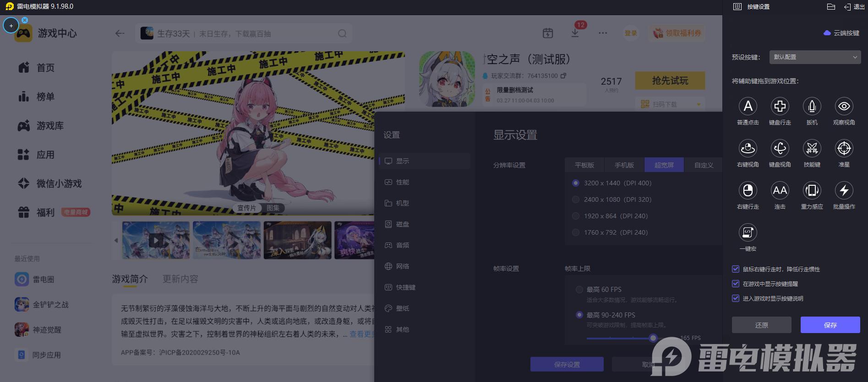
Task: Pick the 键盘行走 D-pad key icon
Action: (780, 106)
